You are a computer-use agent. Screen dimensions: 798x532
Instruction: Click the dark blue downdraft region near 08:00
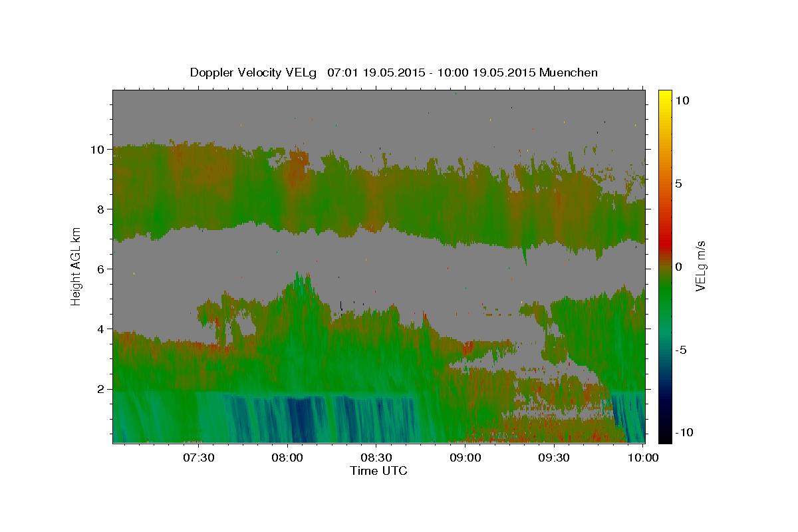point(299,419)
